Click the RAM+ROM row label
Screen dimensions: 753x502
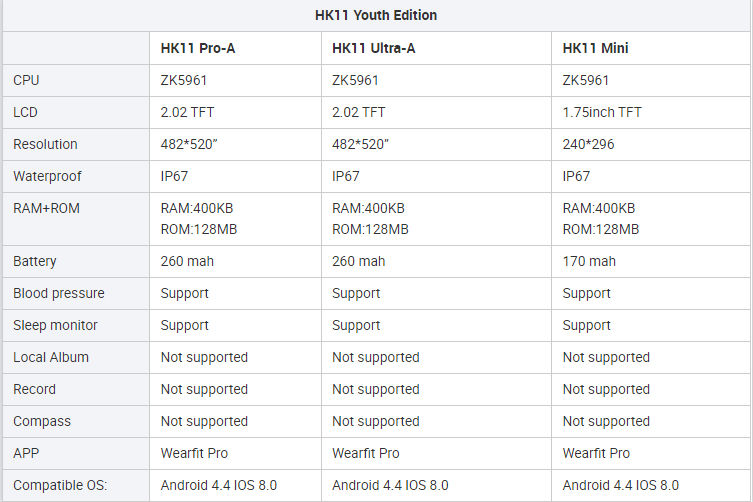pyautogui.click(x=46, y=208)
